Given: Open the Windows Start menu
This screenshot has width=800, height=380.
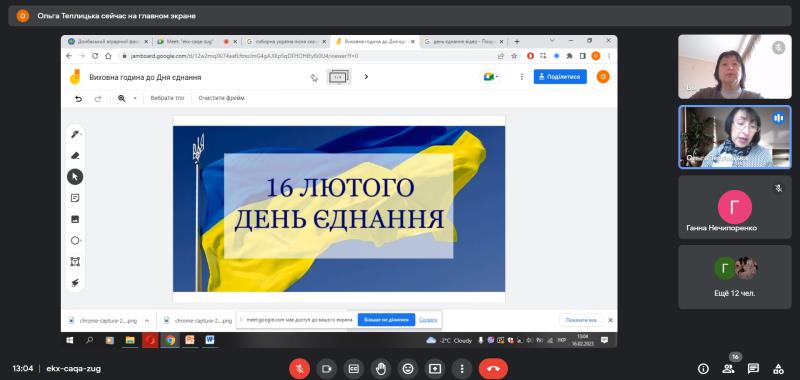Looking at the screenshot, I should (x=69, y=340).
